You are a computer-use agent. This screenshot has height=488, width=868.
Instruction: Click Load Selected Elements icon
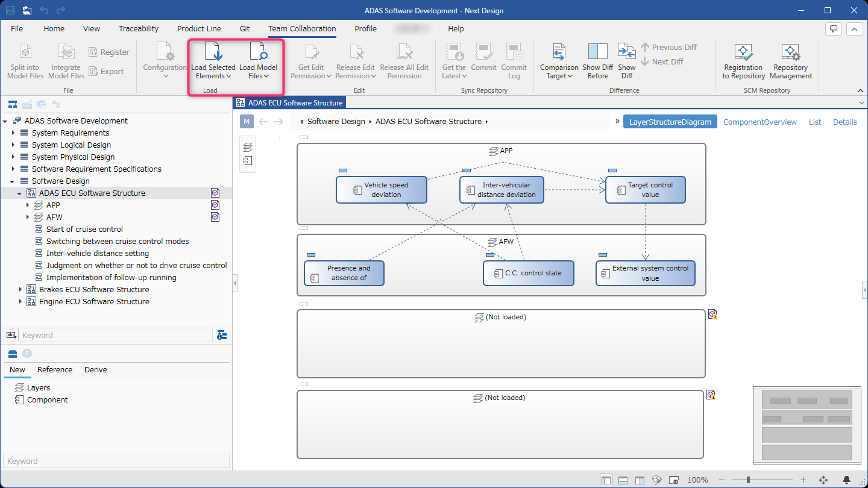[x=213, y=51]
